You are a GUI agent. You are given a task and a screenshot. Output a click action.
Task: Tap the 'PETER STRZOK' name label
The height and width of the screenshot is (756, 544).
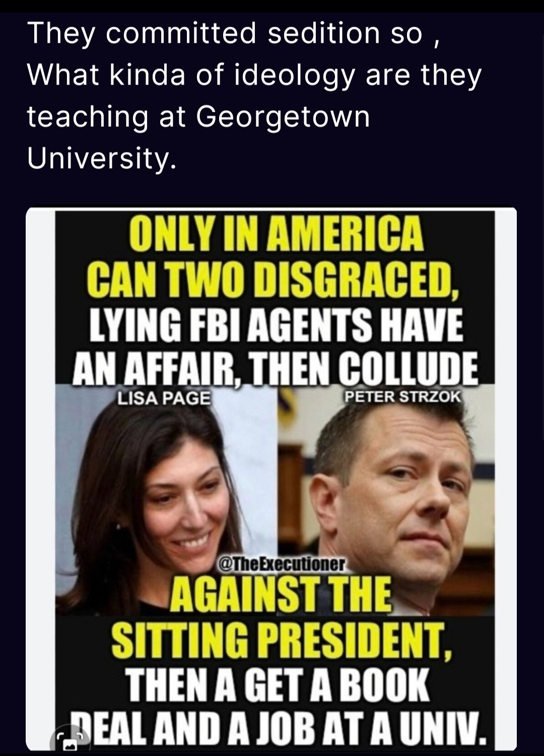click(402, 396)
